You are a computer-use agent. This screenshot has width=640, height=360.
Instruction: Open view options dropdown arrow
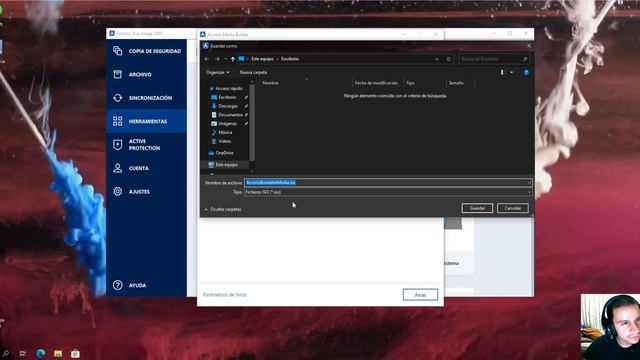tap(511, 72)
